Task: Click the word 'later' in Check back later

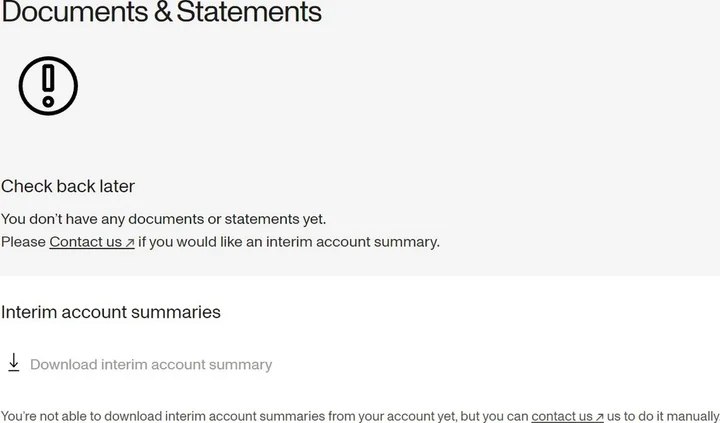Action: 114,186
